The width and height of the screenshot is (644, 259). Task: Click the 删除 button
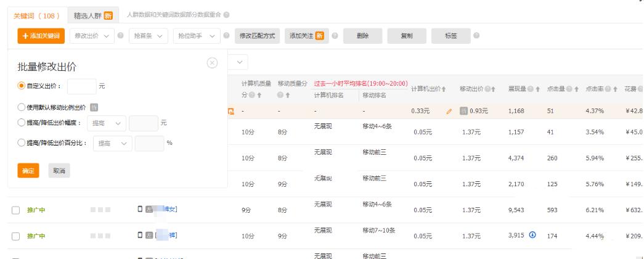click(x=362, y=36)
